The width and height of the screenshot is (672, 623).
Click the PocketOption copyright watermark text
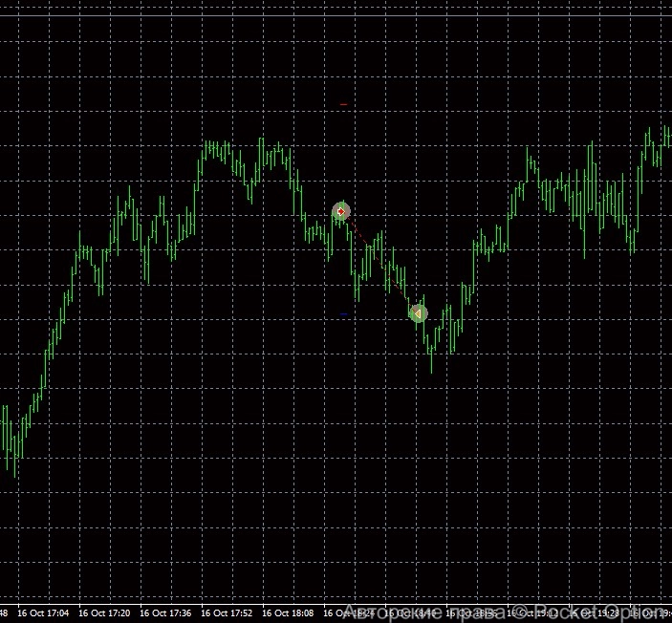click(x=506, y=611)
